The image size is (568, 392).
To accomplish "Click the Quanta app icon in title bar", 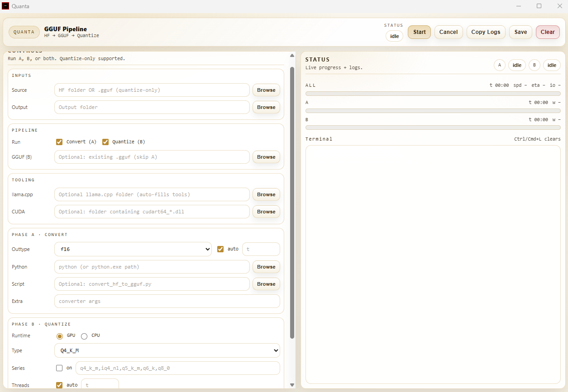I will (5, 6).
